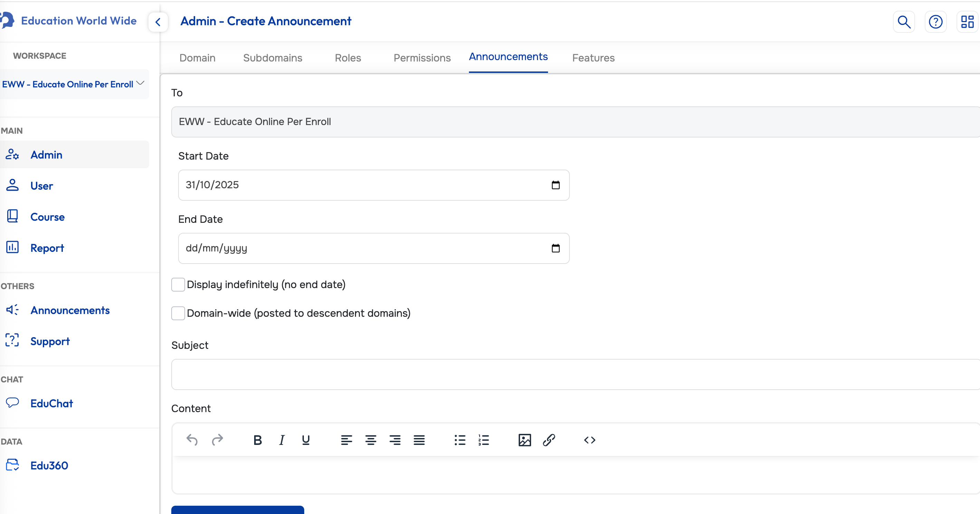This screenshot has width=980, height=514.
Task: Switch to the Subdomains tab
Action: pos(272,58)
